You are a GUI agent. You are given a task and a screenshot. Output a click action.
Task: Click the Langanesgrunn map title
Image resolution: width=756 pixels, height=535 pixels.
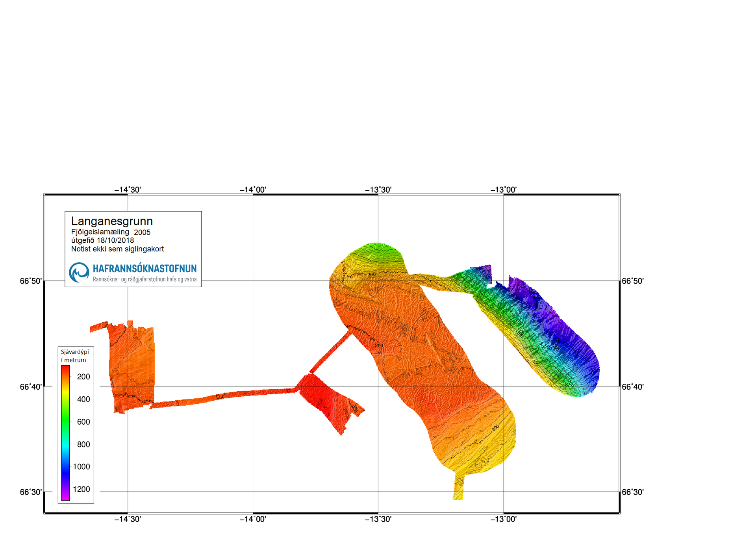(x=112, y=221)
